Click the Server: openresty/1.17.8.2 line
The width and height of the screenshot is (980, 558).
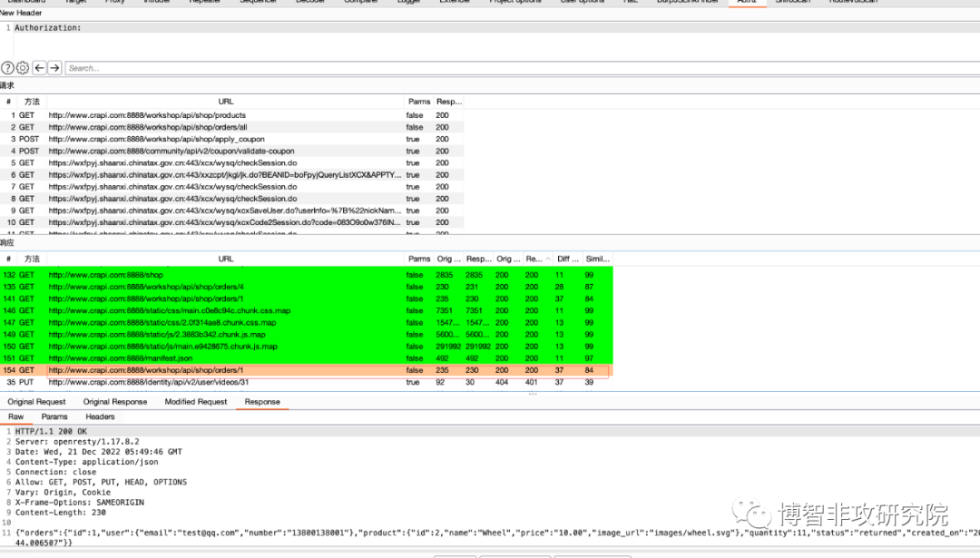(77, 441)
